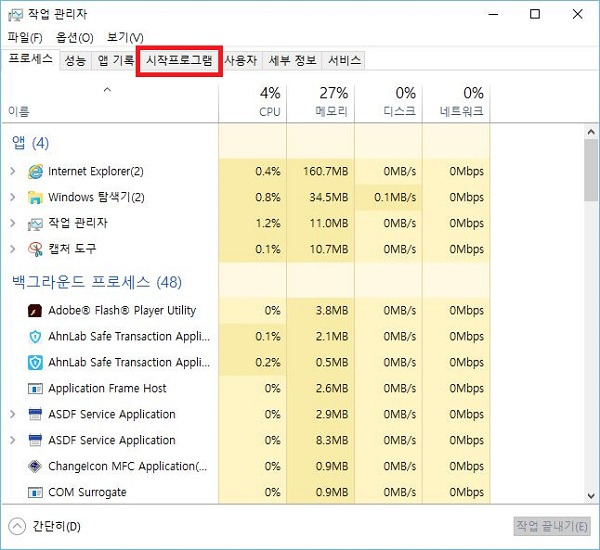Image resolution: width=600 pixels, height=550 pixels.
Task: Click the Windows 탐색기 folder icon
Action: [35, 197]
